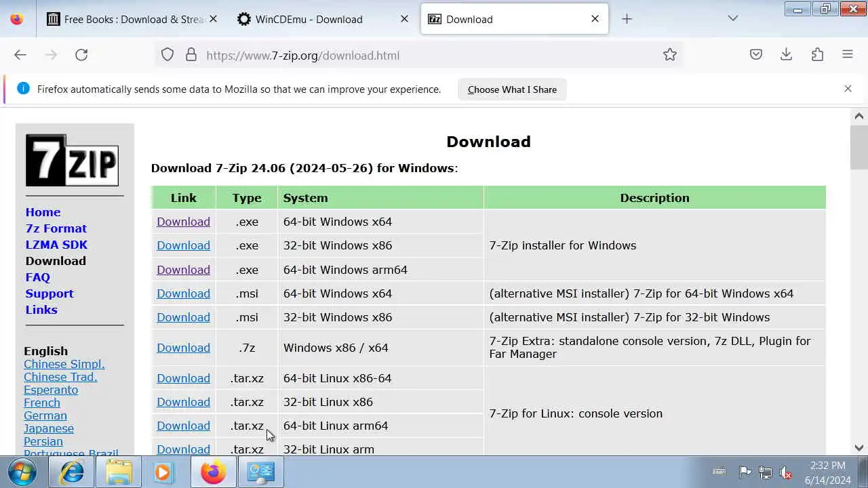Download .exe for 64-bit Windows arm64
This screenshot has width=868, height=488.
pos(183,270)
